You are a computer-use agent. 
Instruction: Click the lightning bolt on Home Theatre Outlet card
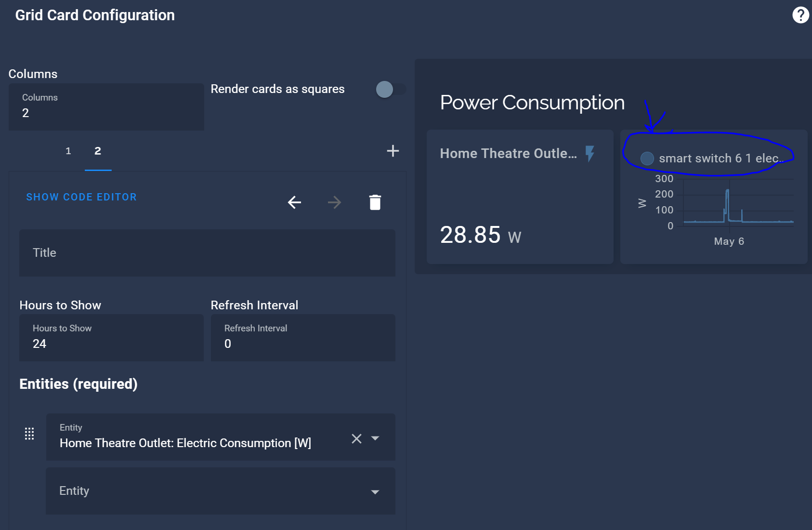click(x=589, y=153)
